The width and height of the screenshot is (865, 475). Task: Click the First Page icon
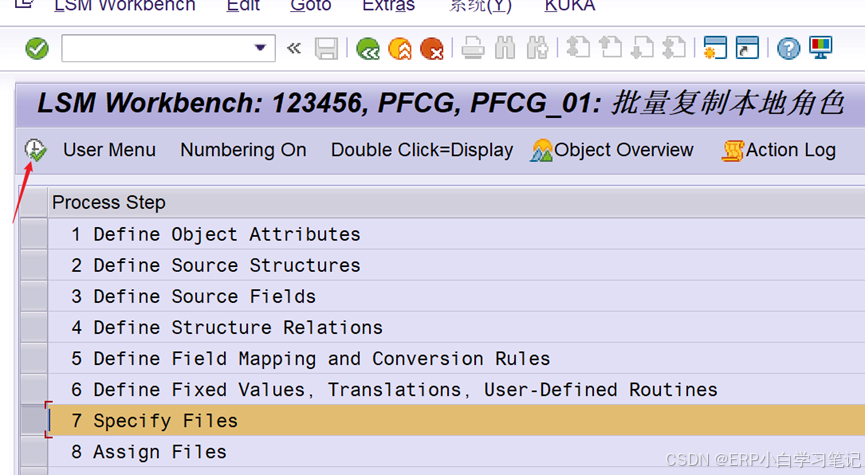[x=578, y=47]
